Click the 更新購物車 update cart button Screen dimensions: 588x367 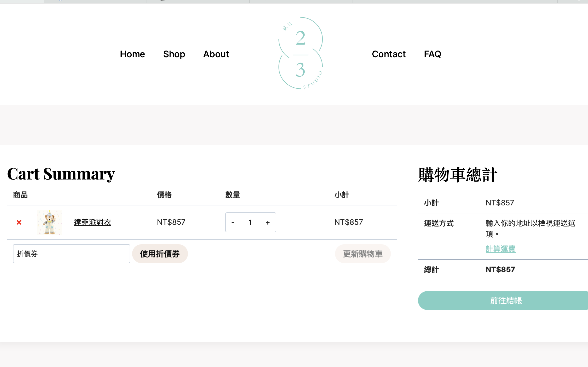pyautogui.click(x=362, y=254)
